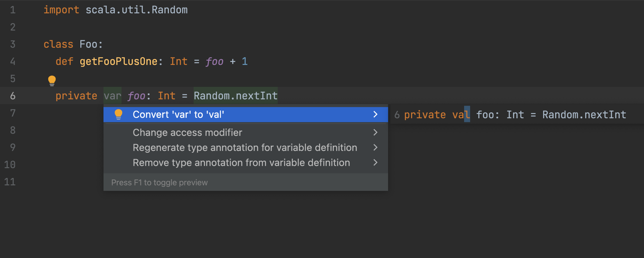Image resolution: width=644 pixels, height=258 pixels.
Task: Click line number 6 in the gutter
Action: pyautogui.click(x=12, y=96)
